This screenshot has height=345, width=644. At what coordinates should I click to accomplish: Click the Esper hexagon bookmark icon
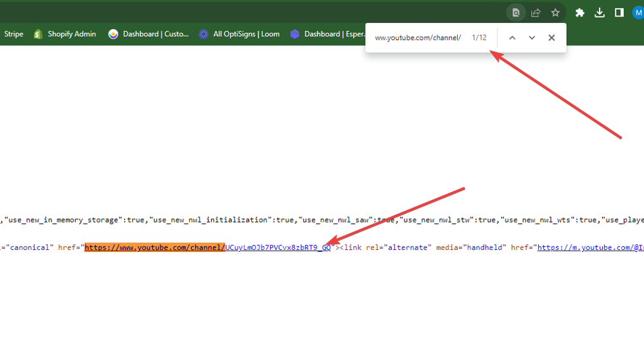tap(295, 34)
